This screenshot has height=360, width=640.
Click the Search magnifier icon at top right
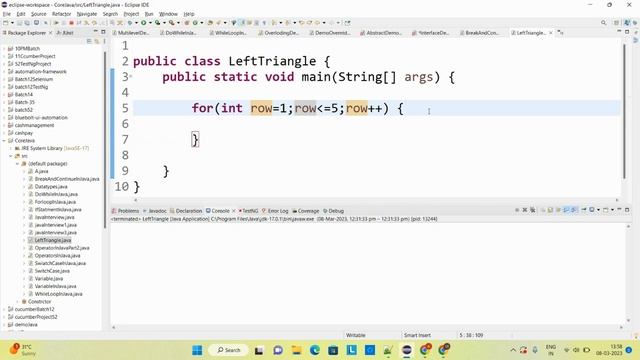[x=603, y=23]
